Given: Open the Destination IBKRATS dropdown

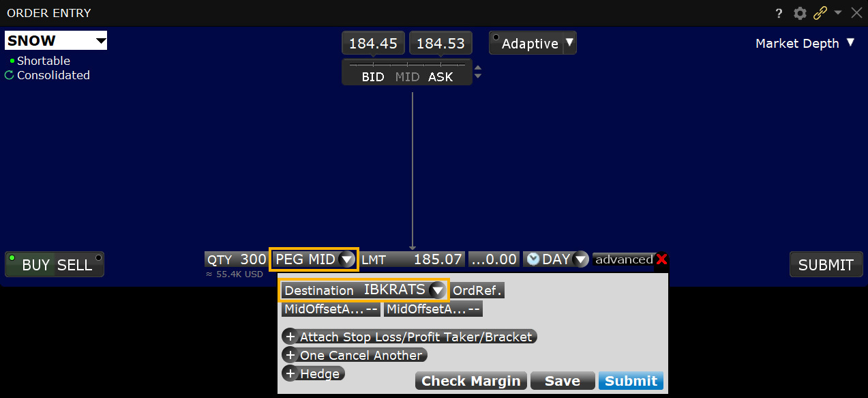Looking at the screenshot, I should pyautogui.click(x=437, y=290).
